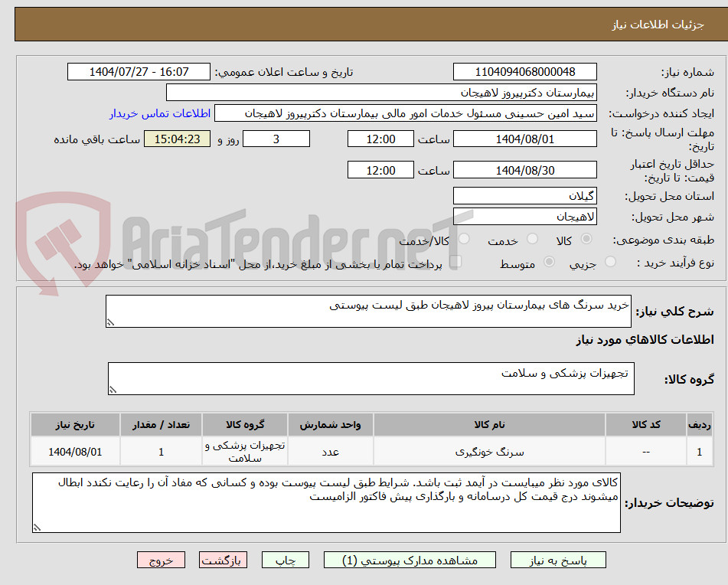Image resolution: width=728 pixels, height=585 pixels.
Task: Click the واحد شمارش column header
Action: click(330, 425)
